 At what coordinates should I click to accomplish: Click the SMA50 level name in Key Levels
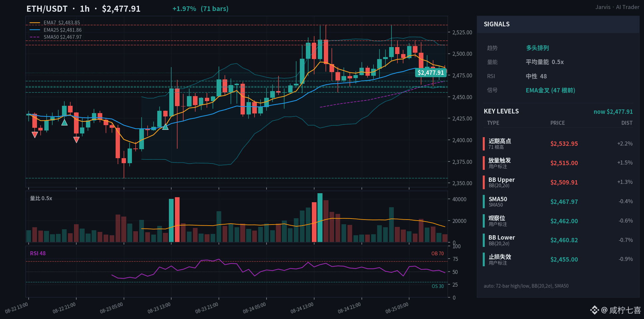click(x=498, y=199)
